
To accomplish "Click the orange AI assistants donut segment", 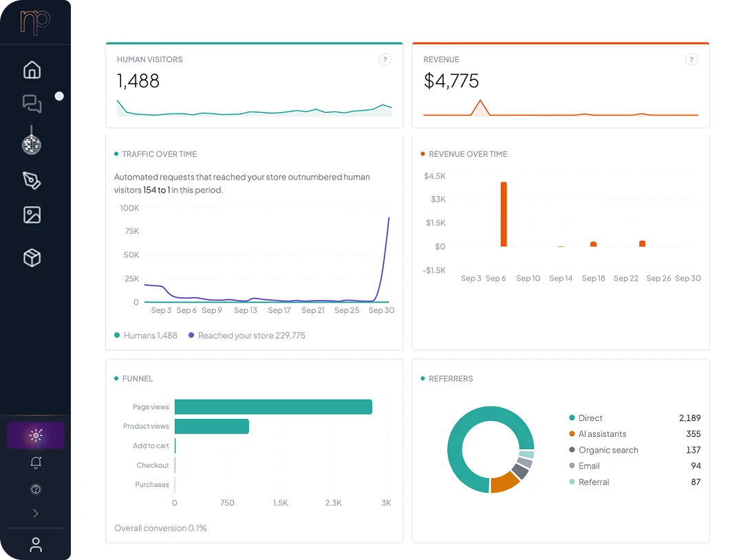I will pyautogui.click(x=505, y=482).
